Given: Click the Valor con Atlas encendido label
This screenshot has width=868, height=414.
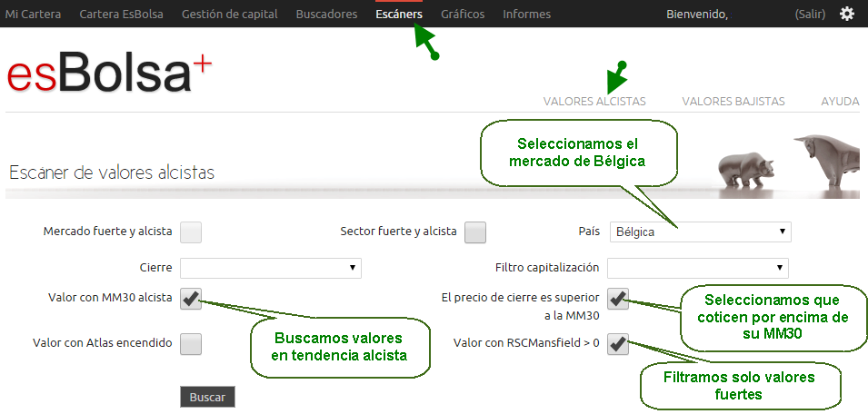Looking at the screenshot, I should point(103,343).
